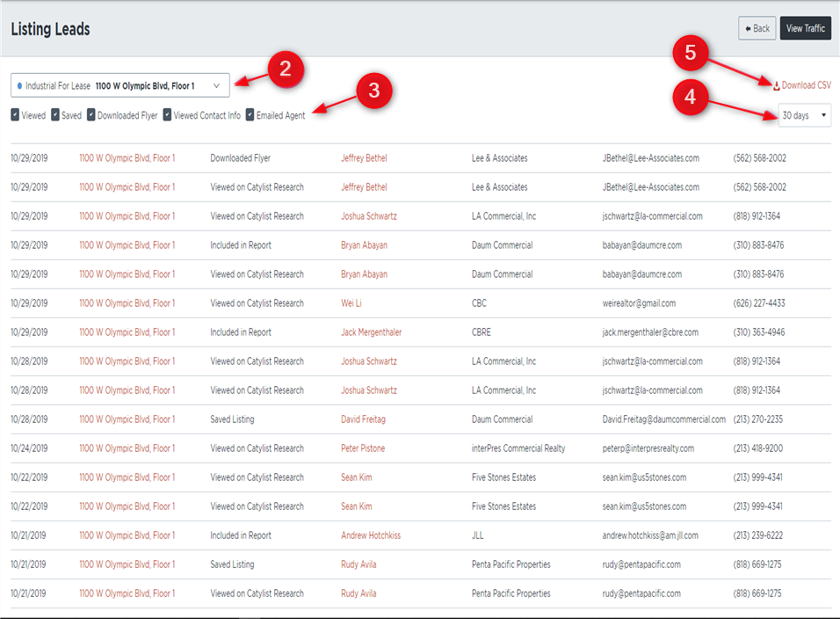Select the Peter Pistone lead link
The width and height of the screenshot is (840, 619).
tap(363, 448)
